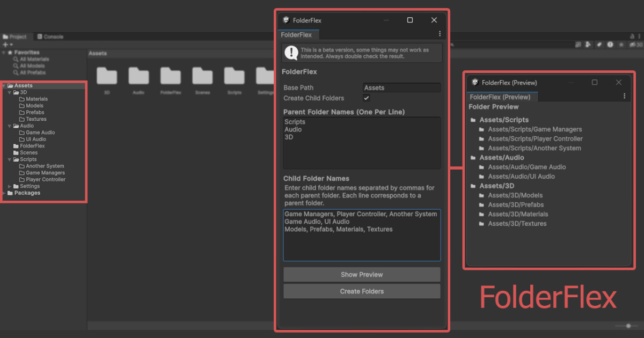Screen dimensions: 644x338
Task: Collapse the Scripts folder arrow in tree
Action: 10,159
